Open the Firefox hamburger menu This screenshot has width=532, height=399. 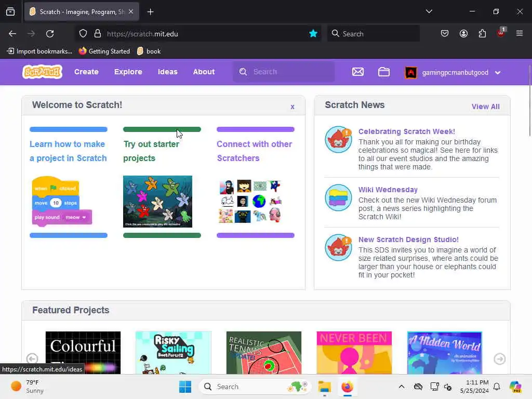click(x=519, y=33)
